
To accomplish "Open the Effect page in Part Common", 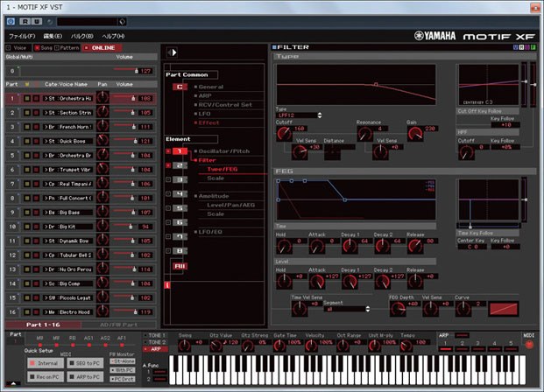I will [207, 122].
